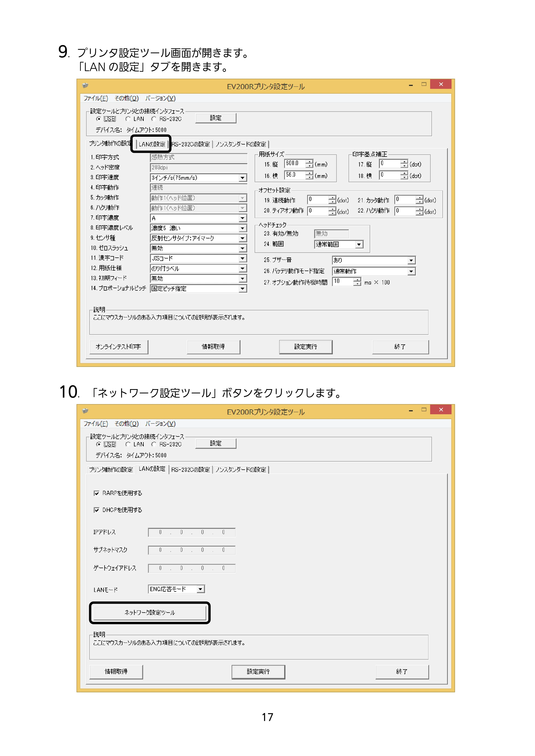Select LAN radio button in lower window
The height and width of the screenshot is (756, 535).
coord(128,444)
